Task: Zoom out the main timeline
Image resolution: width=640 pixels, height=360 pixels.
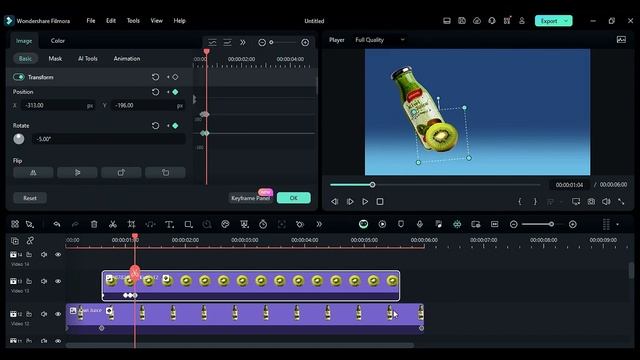Action: pos(513,224)
